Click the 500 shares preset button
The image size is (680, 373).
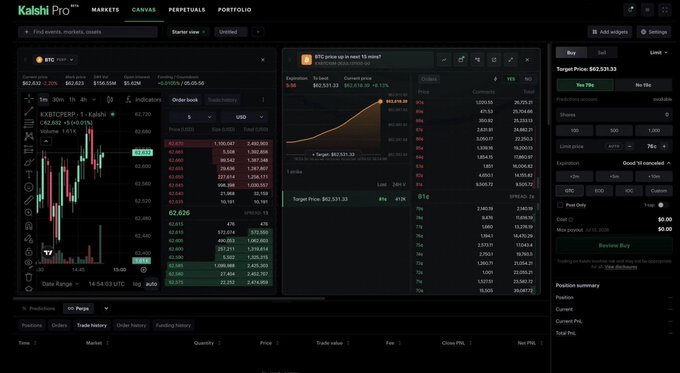pyautogui.click(x=614, y=131)
